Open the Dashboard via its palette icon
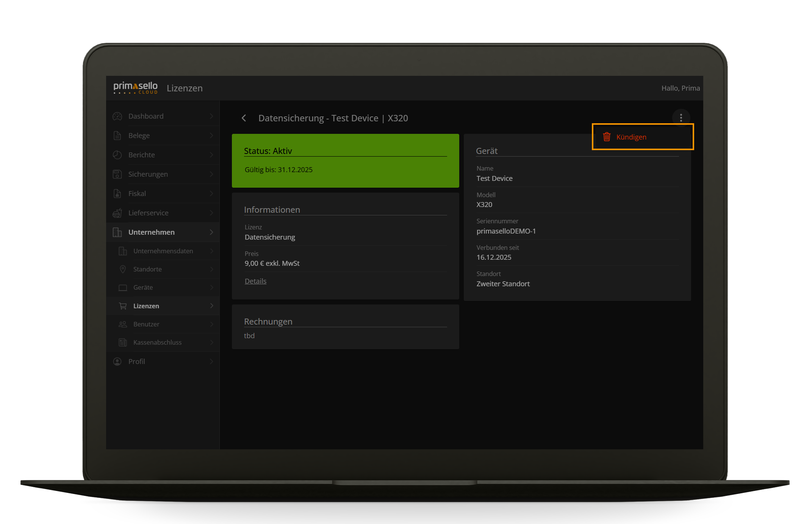This screenshot has height=524, width=812. tap(117, 116)
